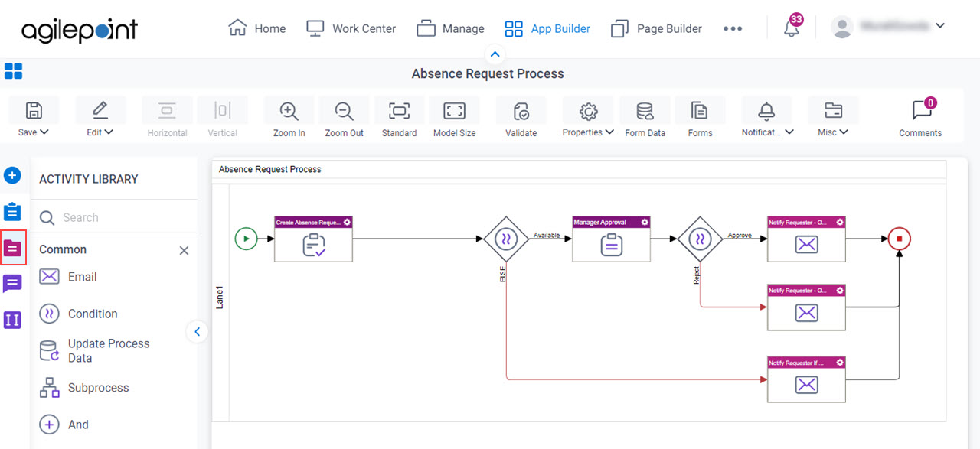Open settings gear on Create Absence Request

347,222
